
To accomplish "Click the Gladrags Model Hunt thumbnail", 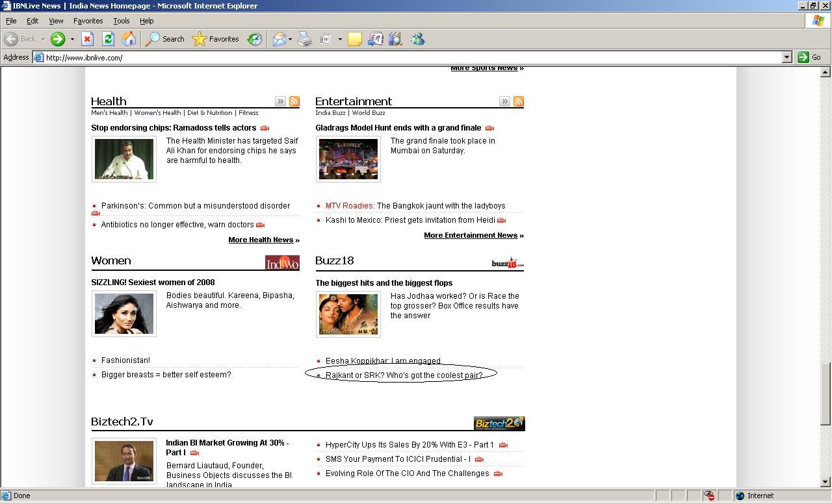I will pyautogui.click(x=348, y=159).
